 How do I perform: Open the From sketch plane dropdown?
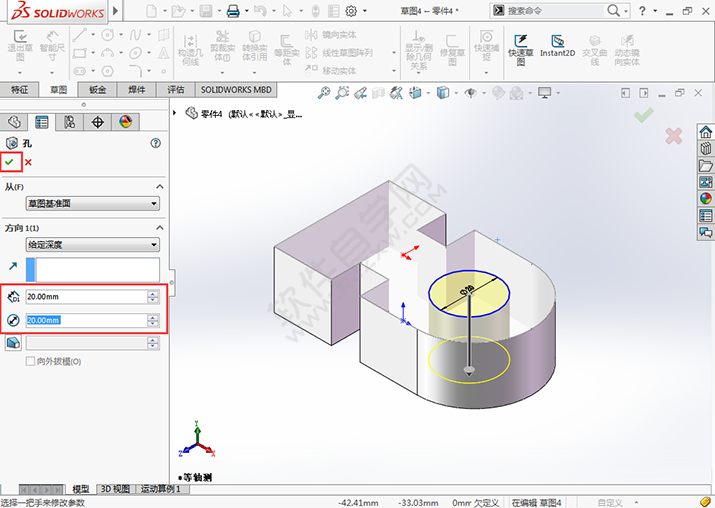[93, 203]
